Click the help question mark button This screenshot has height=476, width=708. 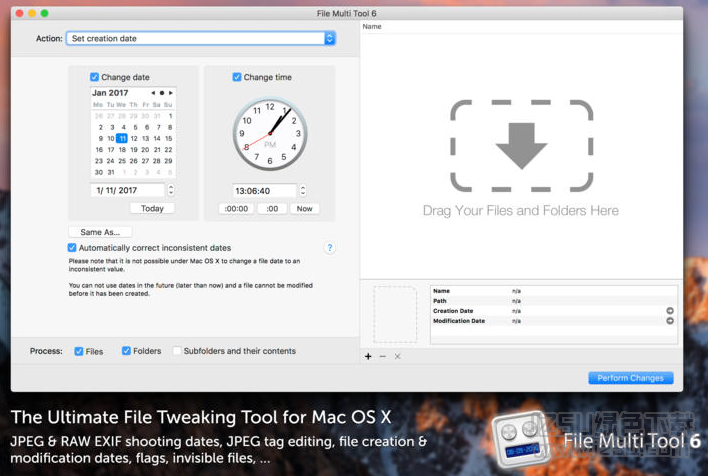point(329,248)
